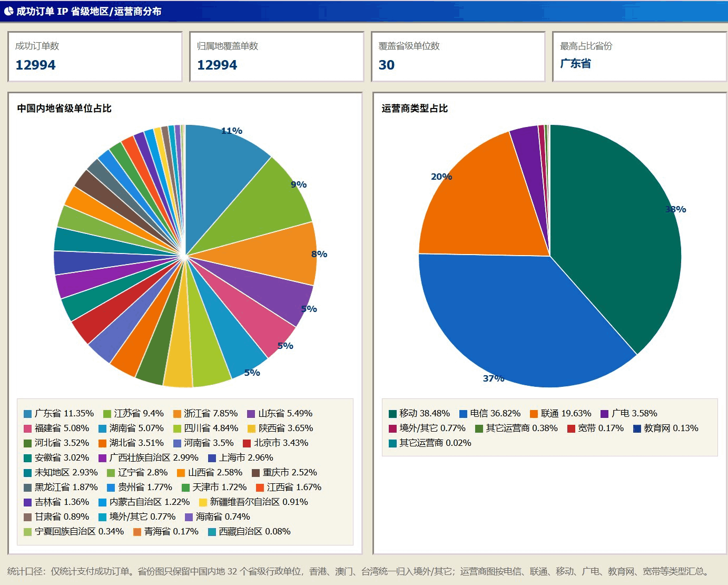Click the 教育网 dark blue legend marker

point(637,428)
